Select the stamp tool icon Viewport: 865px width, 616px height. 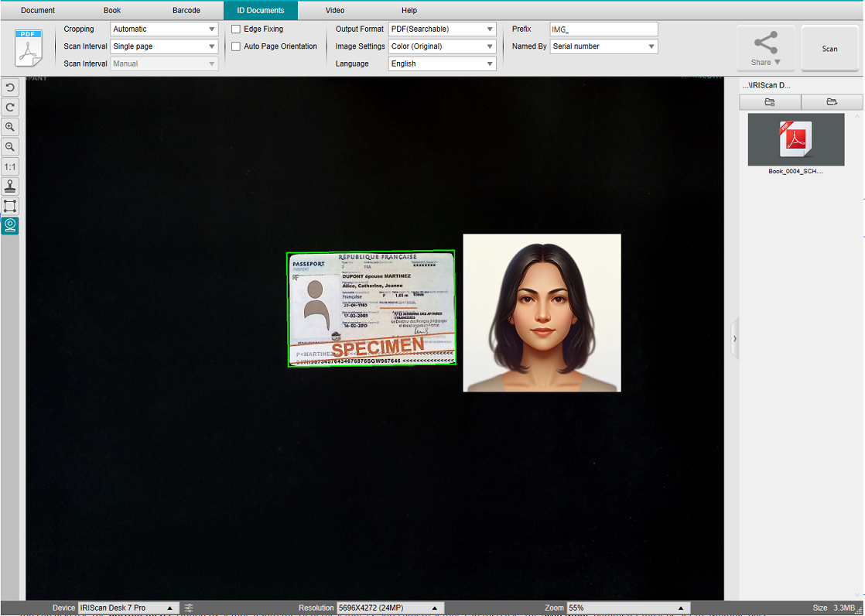10,187
